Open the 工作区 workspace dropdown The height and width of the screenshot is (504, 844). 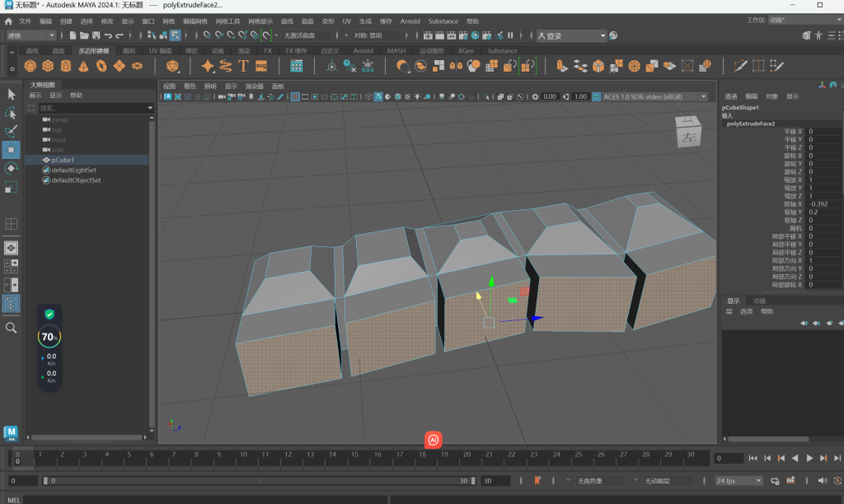coord(804,20)
